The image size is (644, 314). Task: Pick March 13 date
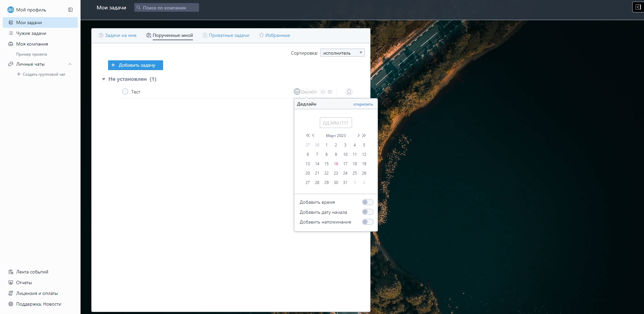pos(308,164)
